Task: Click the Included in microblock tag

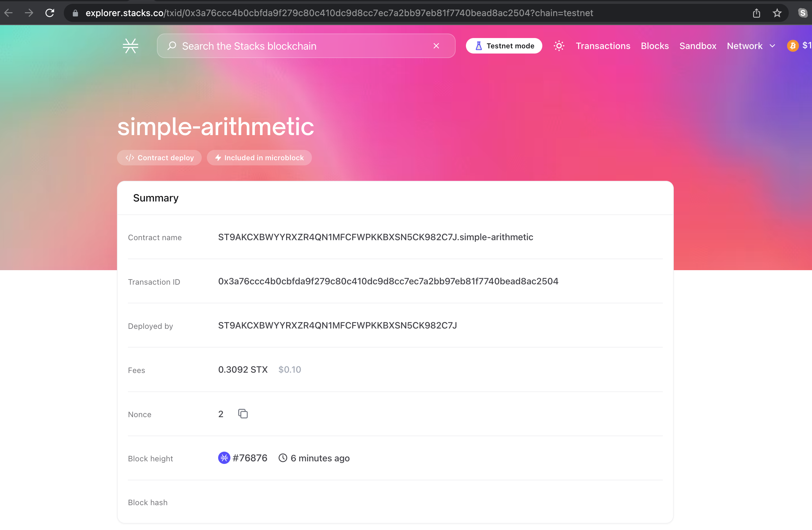Action: [x=259, y=158]
